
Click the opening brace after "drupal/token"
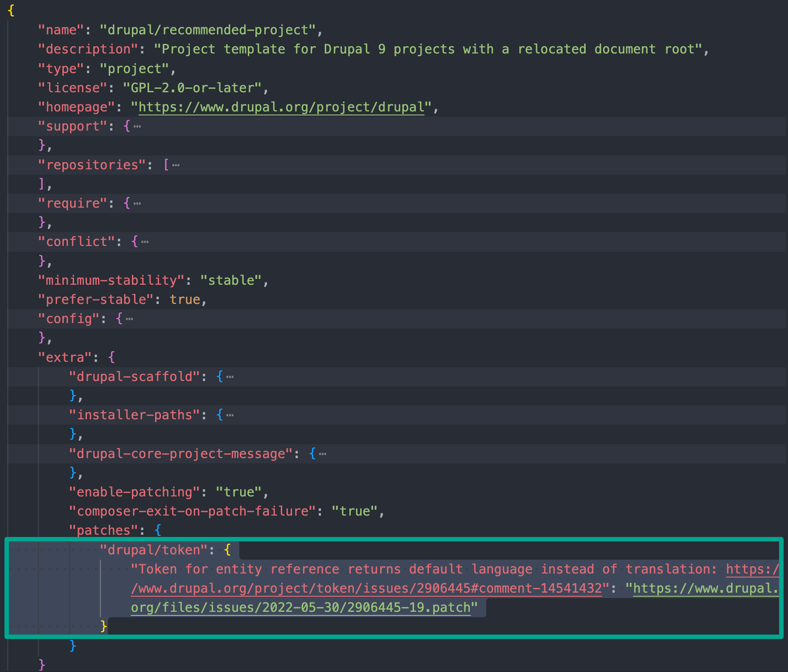[227, 550]
